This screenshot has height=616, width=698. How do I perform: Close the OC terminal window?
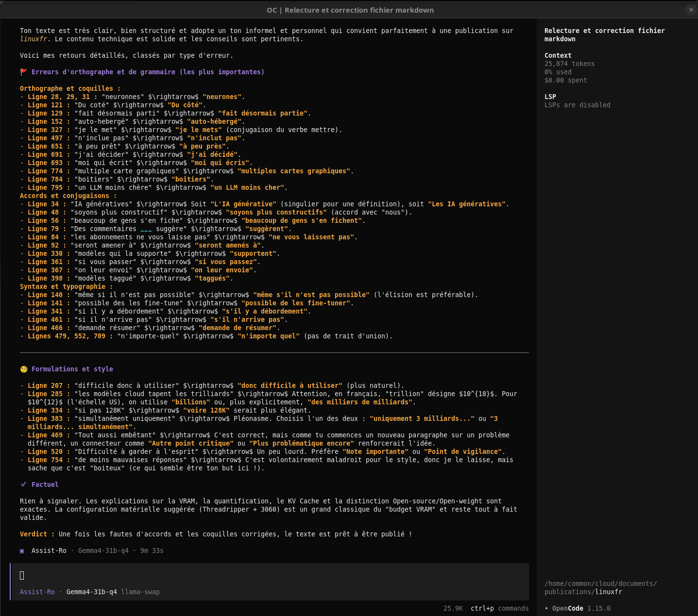click(691, 10)
